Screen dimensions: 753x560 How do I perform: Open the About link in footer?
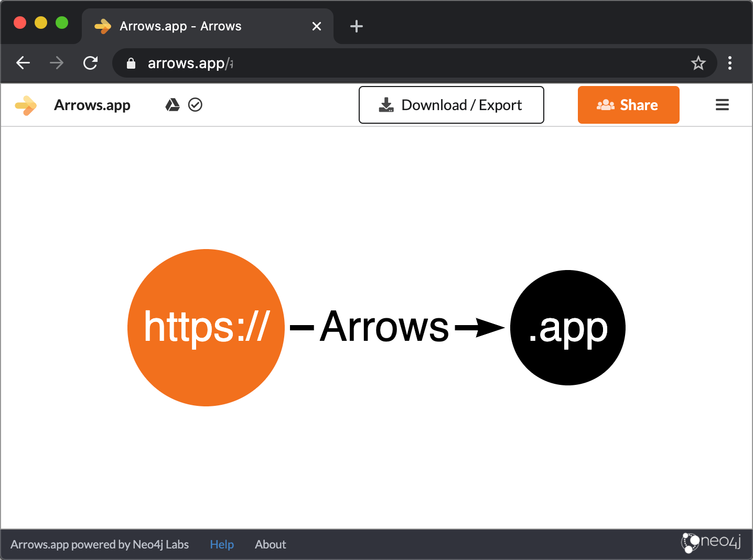(271, 544)
